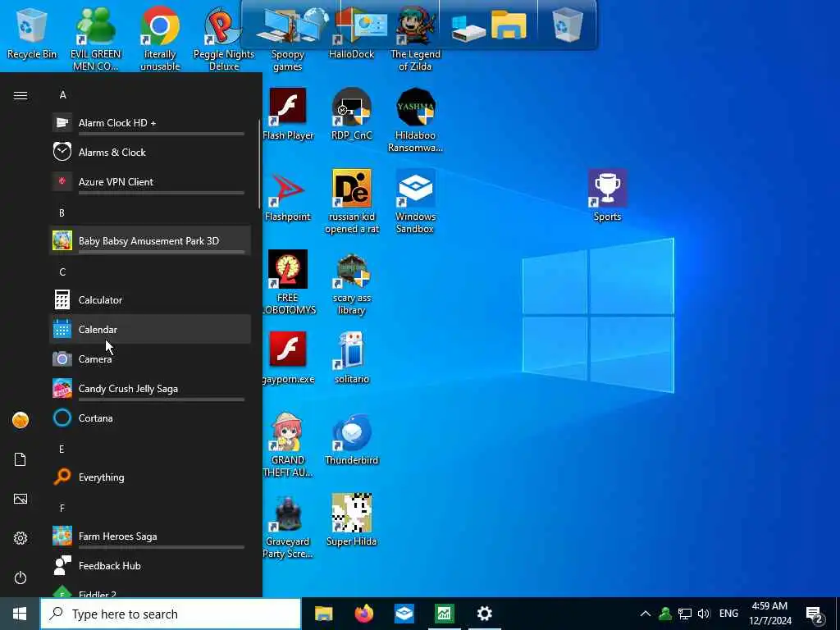
Task: Open The Legend of Zilda shortcut
Action: tap(415, 39)
